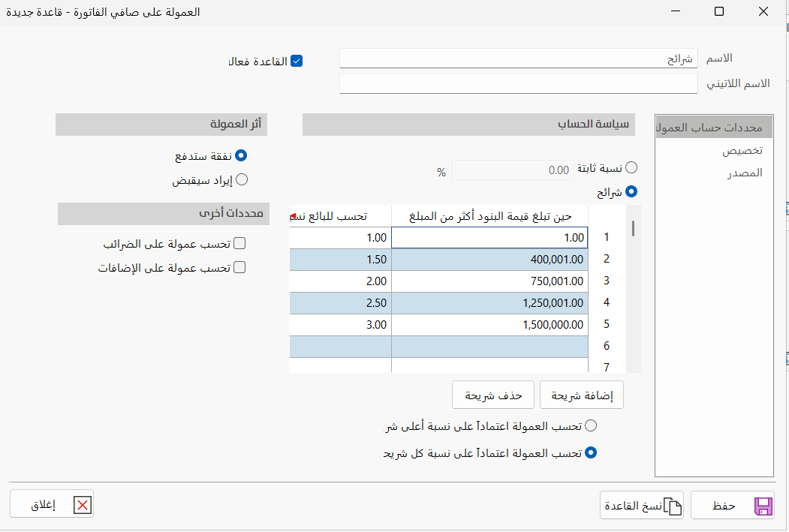789x532 pixels.
Task: Enable commission calculation on additions
Action: point(239,268)
